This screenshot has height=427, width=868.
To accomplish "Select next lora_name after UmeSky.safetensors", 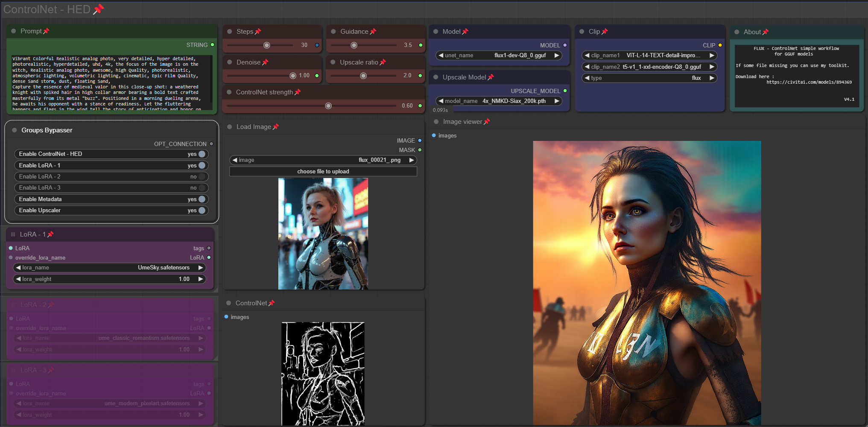I will pos(201,268).
